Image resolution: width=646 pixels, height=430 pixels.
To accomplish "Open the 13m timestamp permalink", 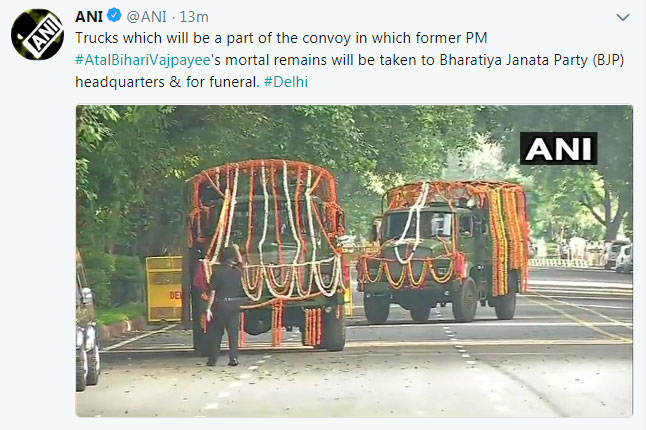I will (x=194, y=17).
